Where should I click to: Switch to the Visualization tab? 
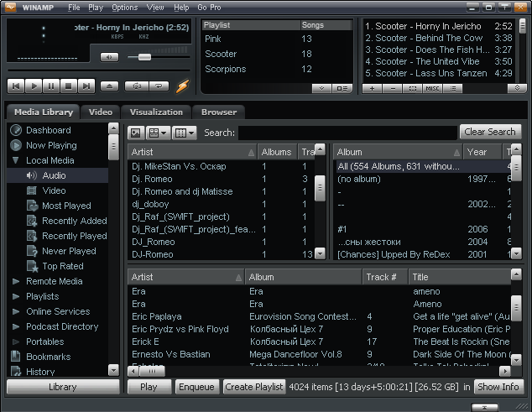click(x=156, y=112)
